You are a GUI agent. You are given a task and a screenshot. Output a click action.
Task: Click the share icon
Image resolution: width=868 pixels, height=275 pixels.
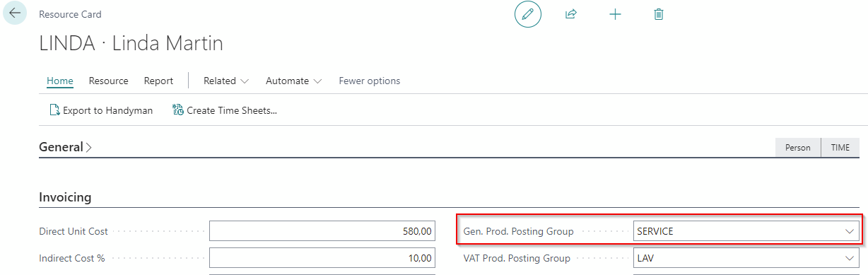point(571,14)
